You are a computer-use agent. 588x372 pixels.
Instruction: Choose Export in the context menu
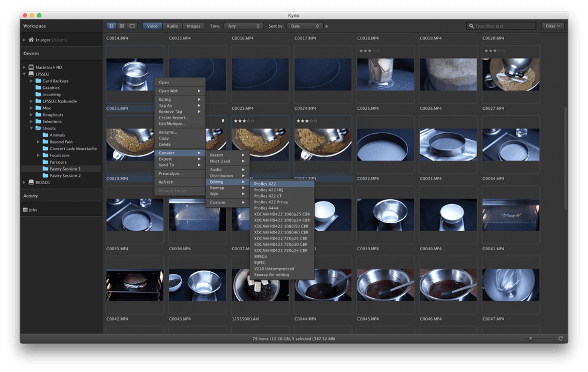pyautogui.click(x=179, y=159)
